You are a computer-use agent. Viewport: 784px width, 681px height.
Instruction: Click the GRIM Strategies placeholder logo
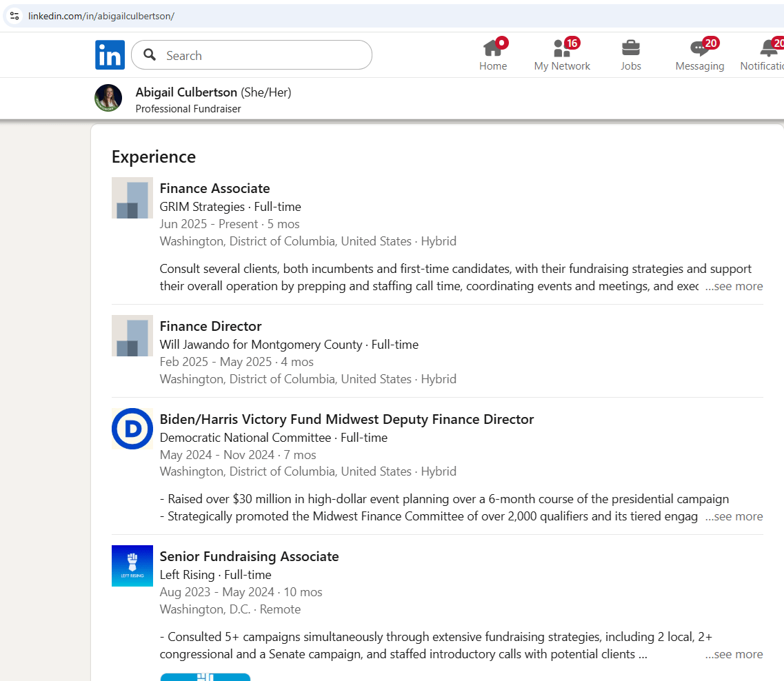click(132, 198)
